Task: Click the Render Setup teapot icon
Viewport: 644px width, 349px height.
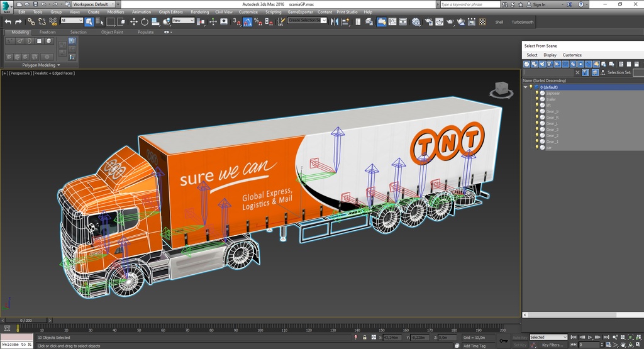Action: pos(428,21)
